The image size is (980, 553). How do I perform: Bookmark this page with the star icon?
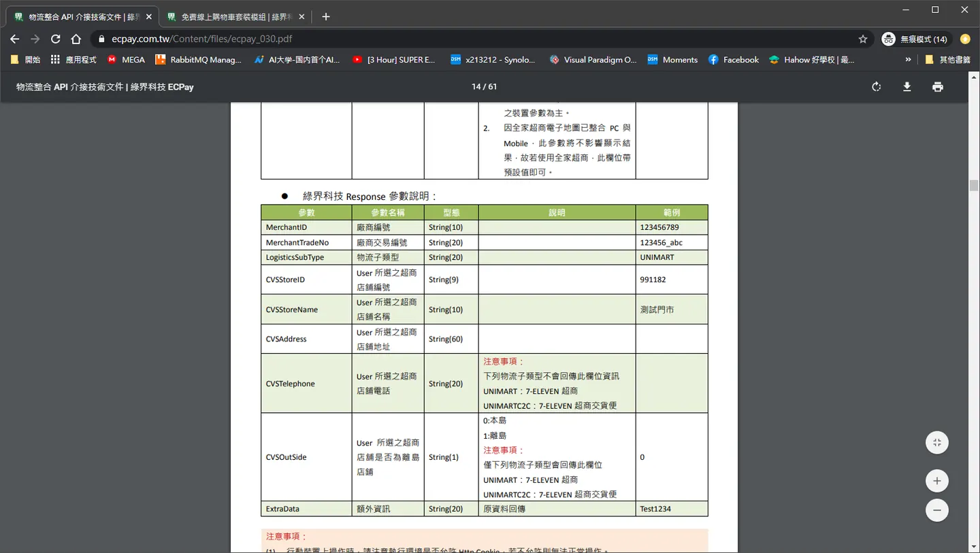[863, 39]
